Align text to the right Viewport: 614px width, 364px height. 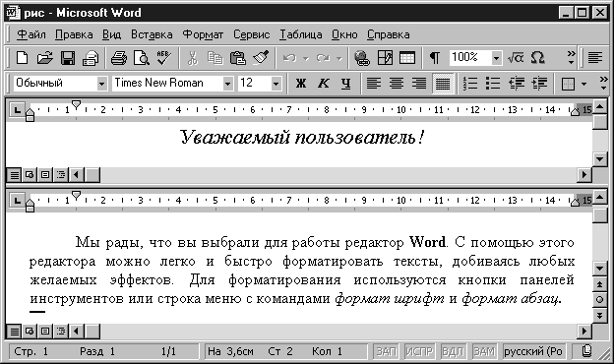click(419, 83)
